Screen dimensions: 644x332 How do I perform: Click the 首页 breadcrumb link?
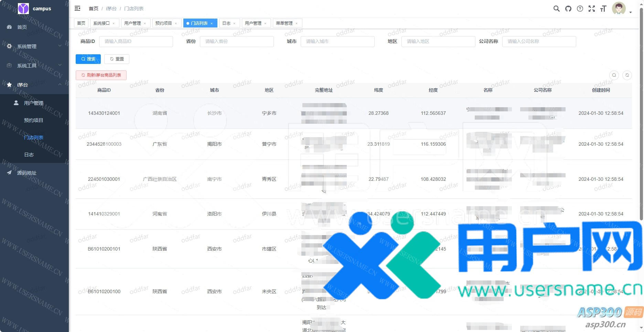[94, 9]
